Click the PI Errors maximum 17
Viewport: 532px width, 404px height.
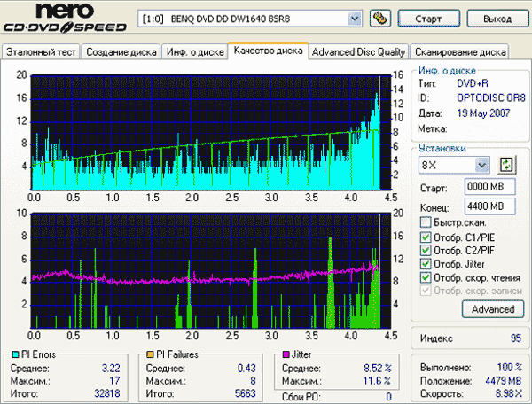pyautogui.click(x=114, y=381)
